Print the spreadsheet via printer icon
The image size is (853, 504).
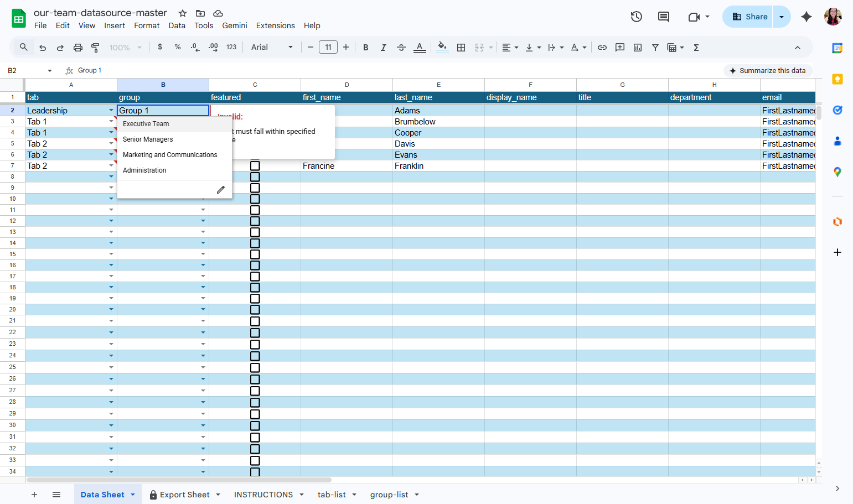pyautogui.click(x=78, y=48)
